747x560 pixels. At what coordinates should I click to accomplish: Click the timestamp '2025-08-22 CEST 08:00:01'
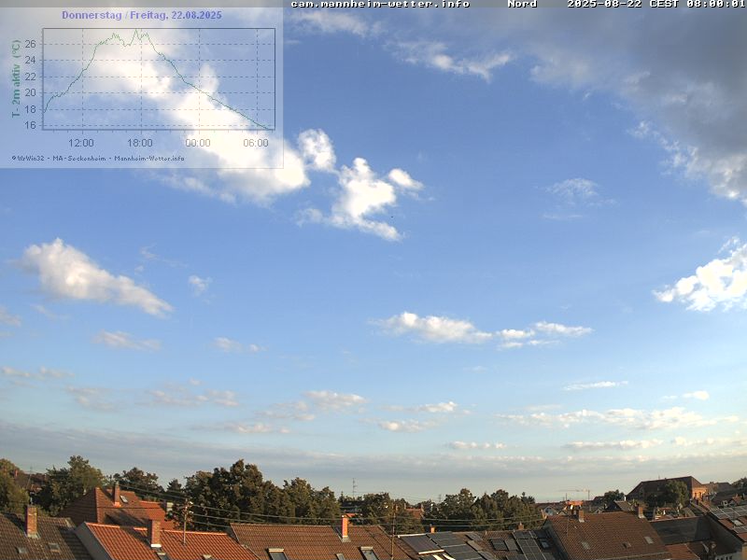tap(655, 5)
